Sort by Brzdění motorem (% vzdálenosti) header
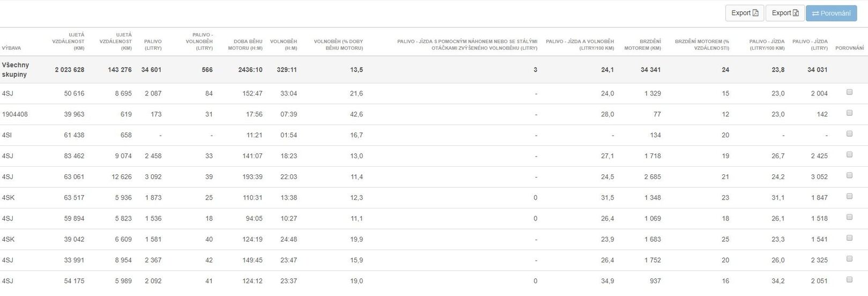Image resolution: width=868 pixels, height=296 pixels. pos(702,45)
